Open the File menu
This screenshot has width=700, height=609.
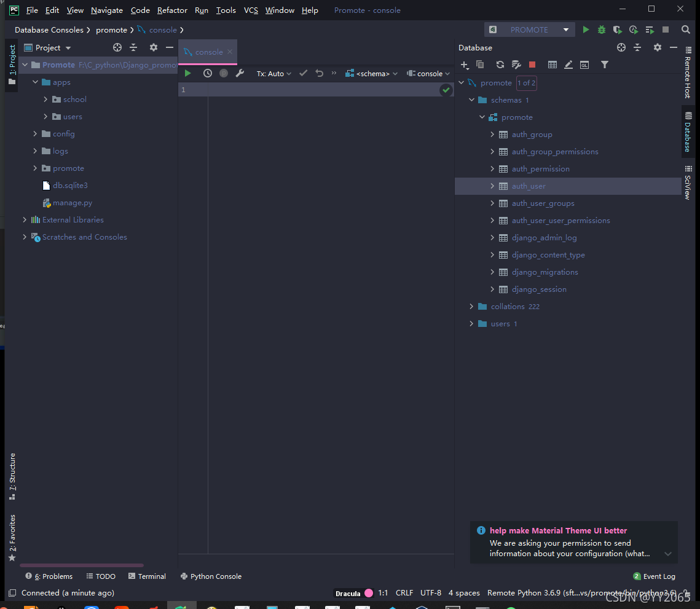click(x=32, y=10)
